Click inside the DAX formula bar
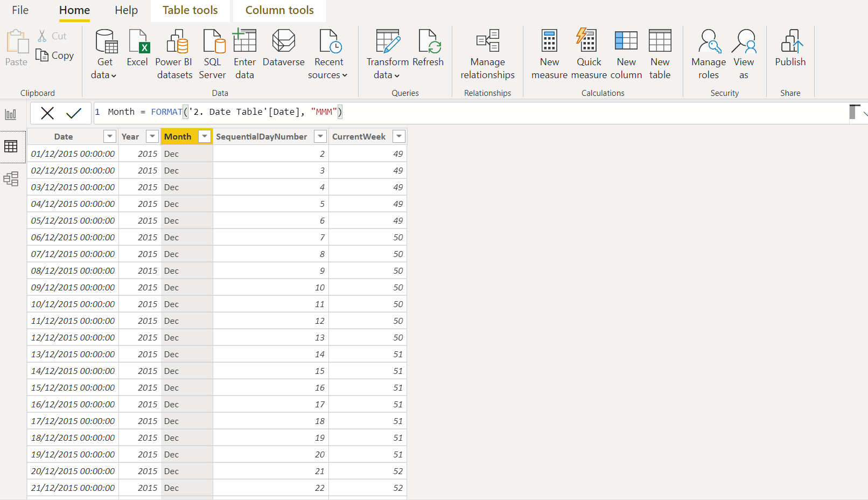The width and height of the screenshot is (868, 500). pos(471,112)
